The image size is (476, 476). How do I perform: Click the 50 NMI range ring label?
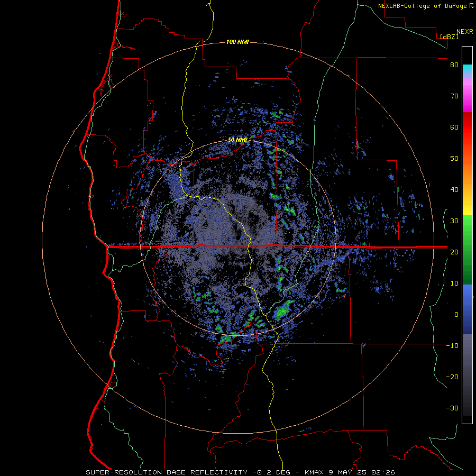[237, 140]
